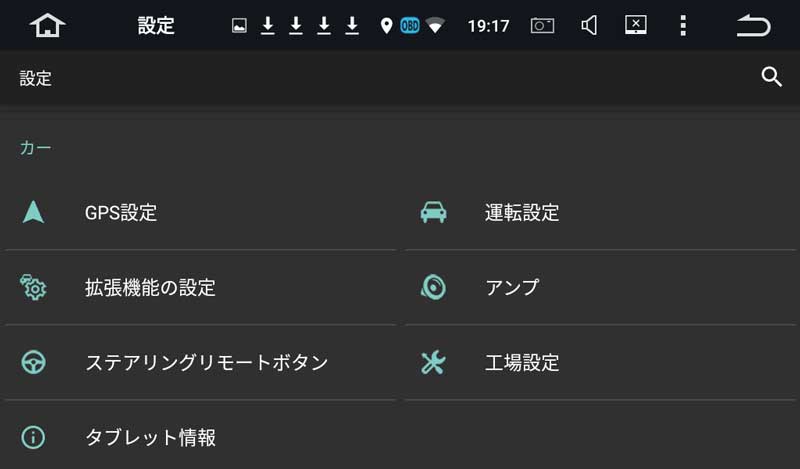This screenshot has width=800, height=469.
Task: Tap the Home icon in top bar
Action: 47,25
